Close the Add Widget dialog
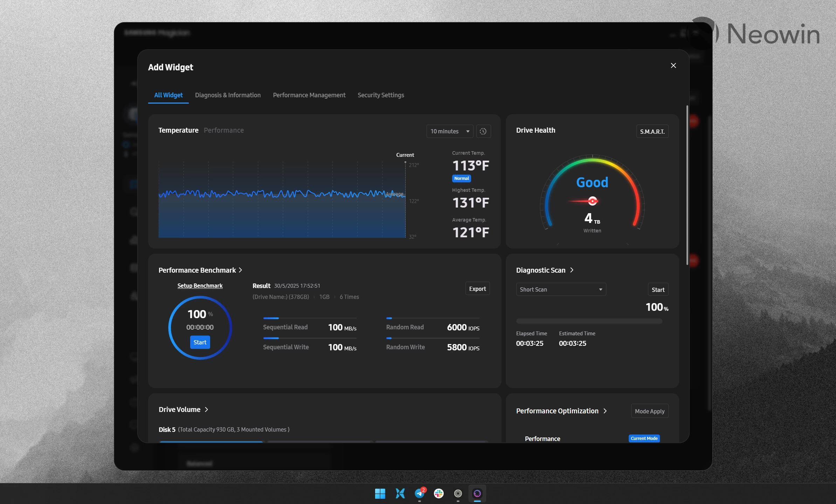Viewport: 836px width, 504px height. point(673,65)
